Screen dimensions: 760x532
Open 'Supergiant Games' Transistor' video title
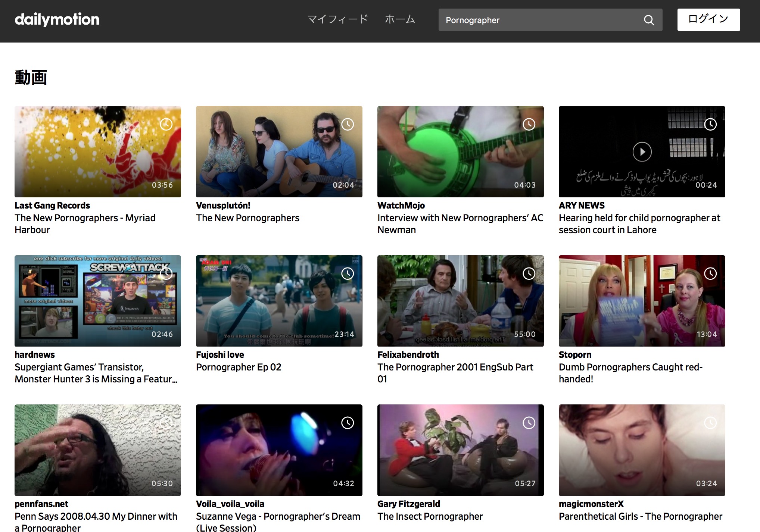coord(96,373)
